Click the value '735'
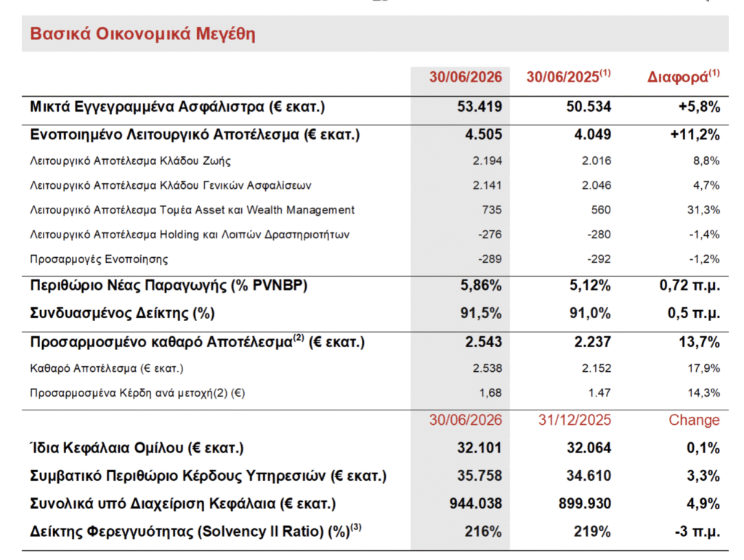Screen dimensions: 744x560 pyautogui.click(x=492, y=210)
